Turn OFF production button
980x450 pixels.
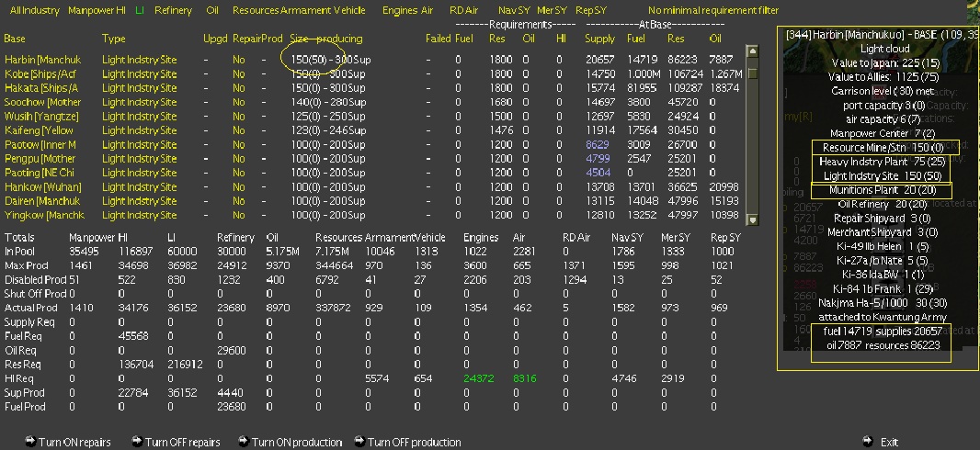tap(407, 442)
